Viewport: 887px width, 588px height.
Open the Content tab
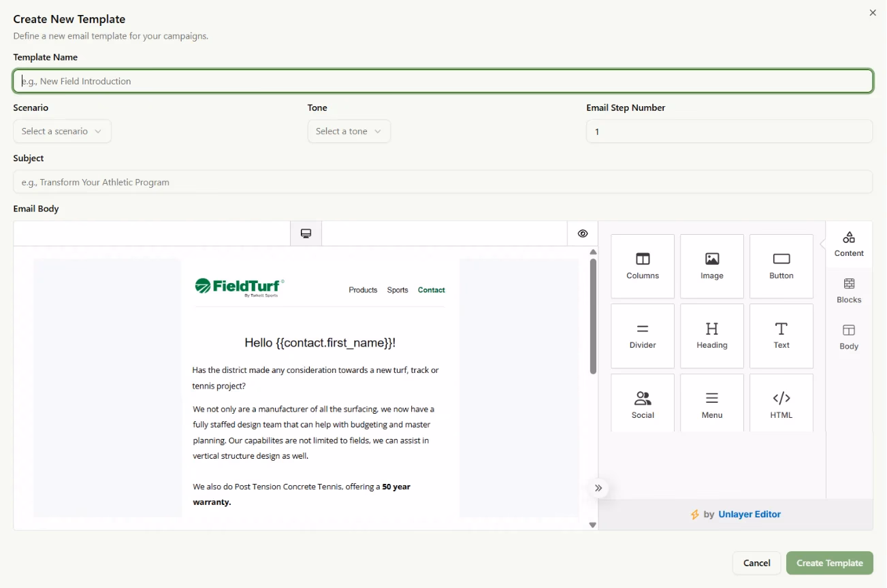(x=849, y=244)
